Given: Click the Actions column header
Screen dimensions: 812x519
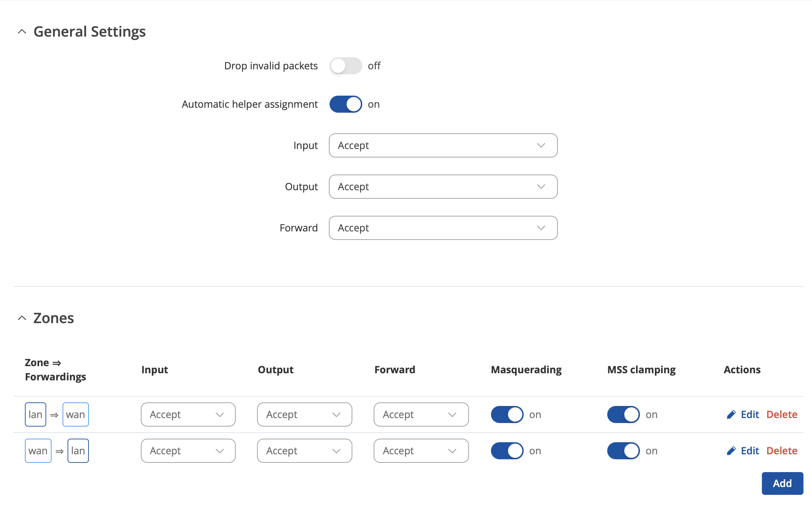Looking at the screenshot, I should pos(742,370).
